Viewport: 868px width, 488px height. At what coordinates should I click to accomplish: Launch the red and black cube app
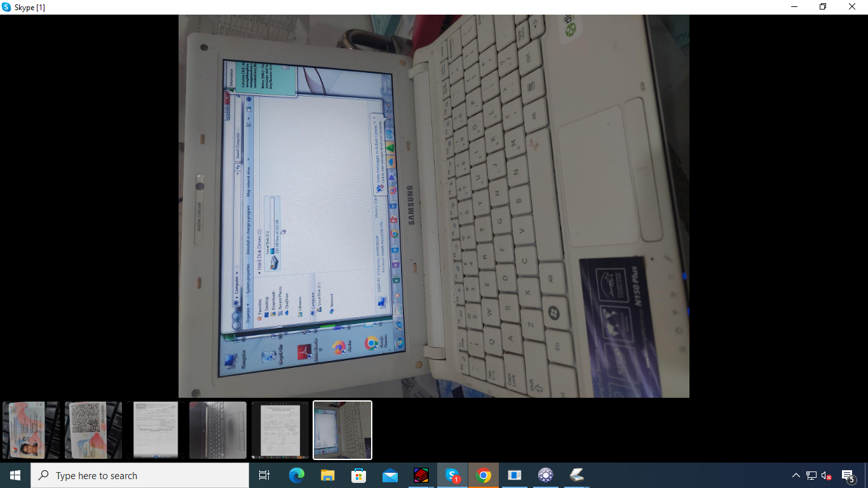pos(421,475)
